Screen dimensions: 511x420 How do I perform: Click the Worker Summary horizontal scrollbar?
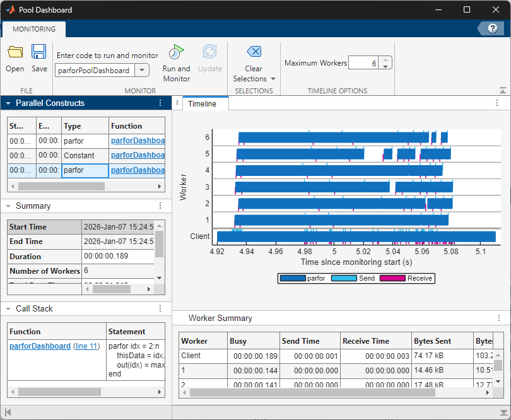[312, 393]
